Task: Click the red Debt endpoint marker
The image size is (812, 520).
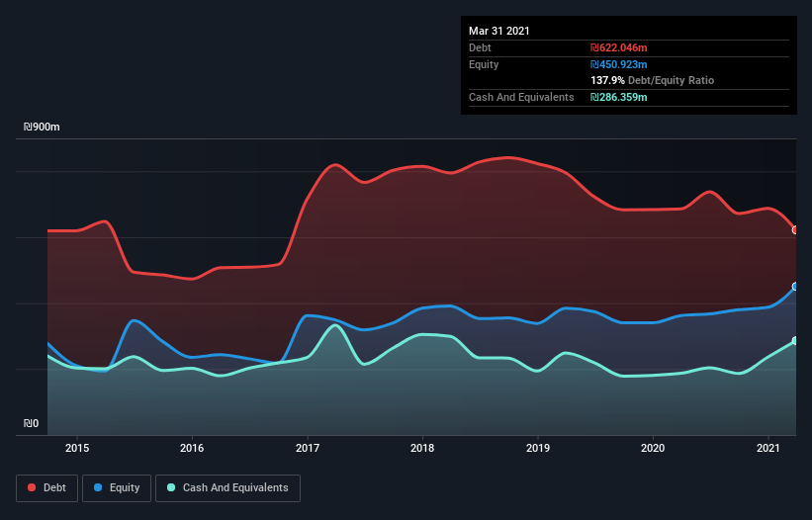Action: 795,230
